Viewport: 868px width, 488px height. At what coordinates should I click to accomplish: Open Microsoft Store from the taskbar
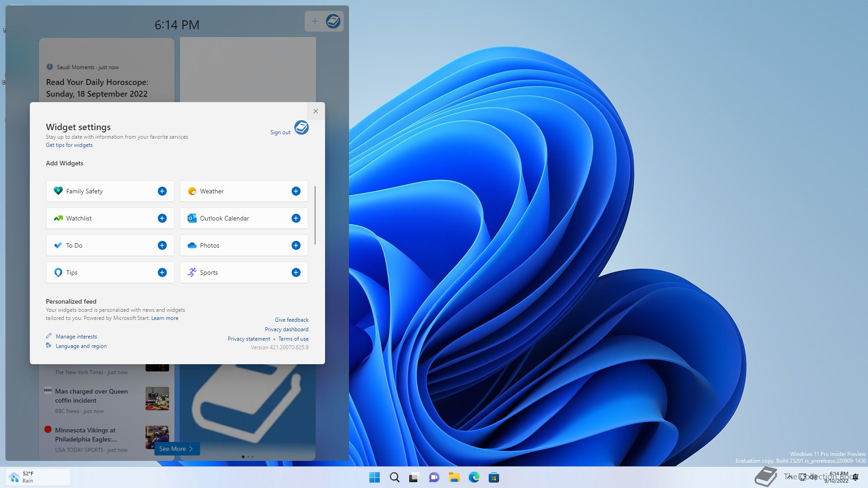pos(494,477)
